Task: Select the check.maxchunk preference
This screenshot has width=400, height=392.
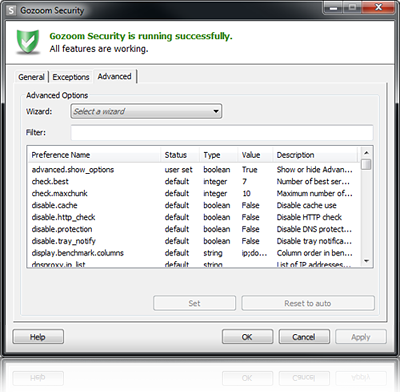Action: point(194,193)
